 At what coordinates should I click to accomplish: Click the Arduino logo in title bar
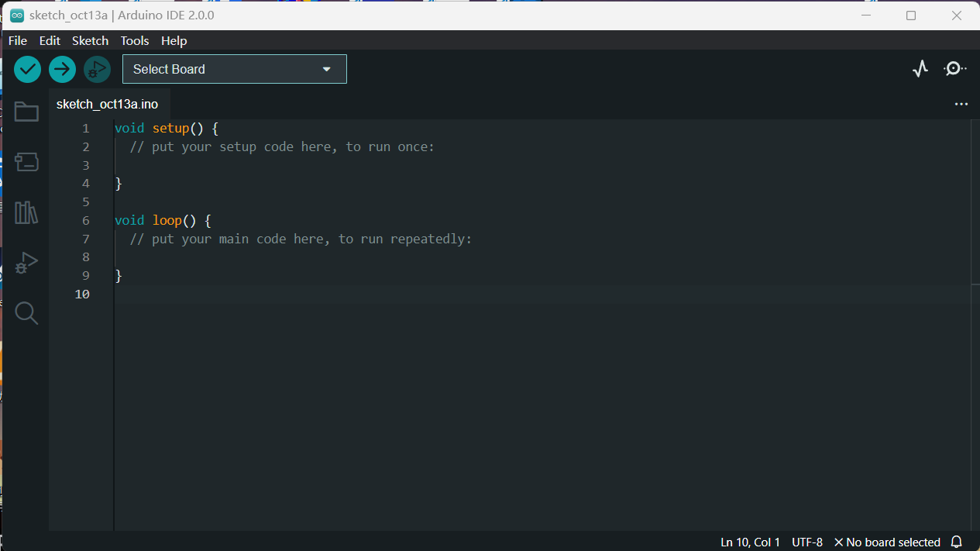tap(16, 15)
